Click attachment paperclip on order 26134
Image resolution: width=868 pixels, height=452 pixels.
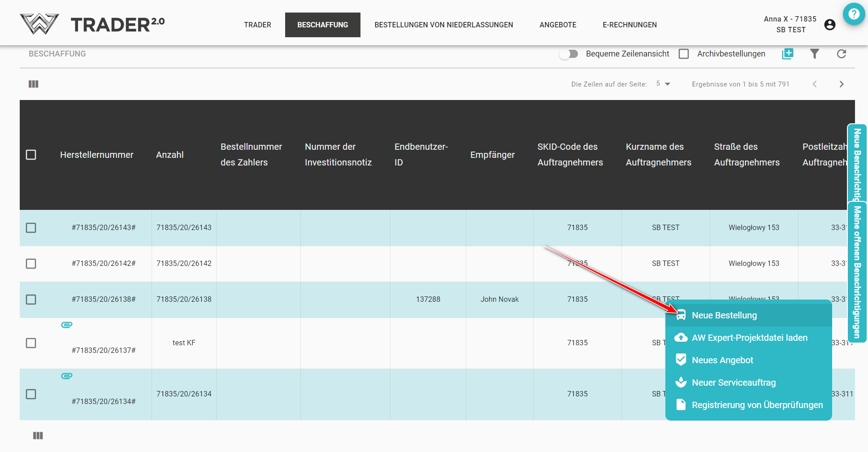(67, 376)
